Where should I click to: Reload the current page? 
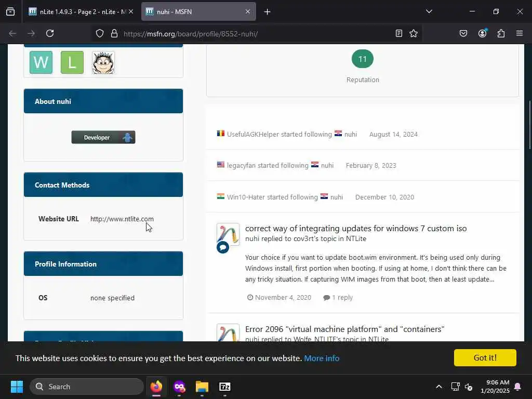[x=50, y=33]
